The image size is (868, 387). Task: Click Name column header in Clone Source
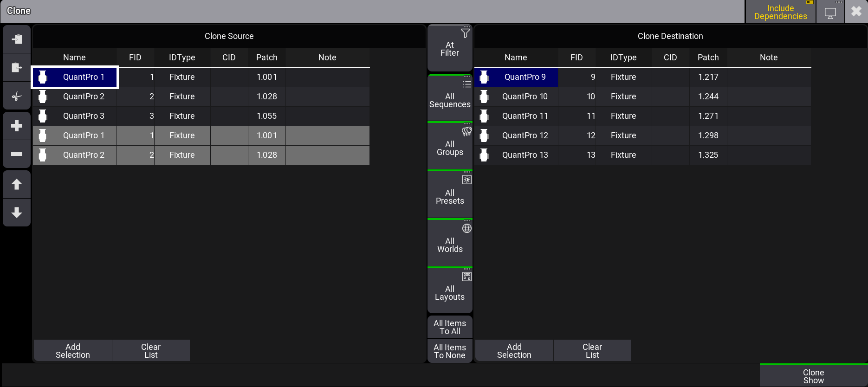[74, 58]
